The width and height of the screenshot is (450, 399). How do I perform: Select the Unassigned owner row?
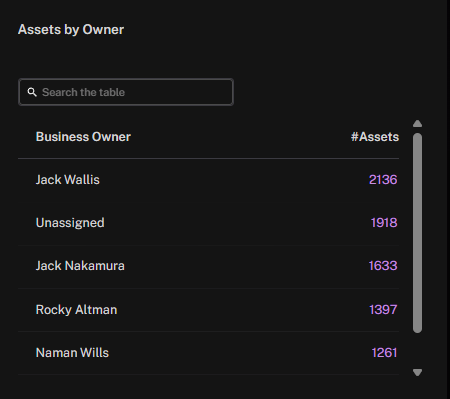pyautogui.click(x=208, y=223)
